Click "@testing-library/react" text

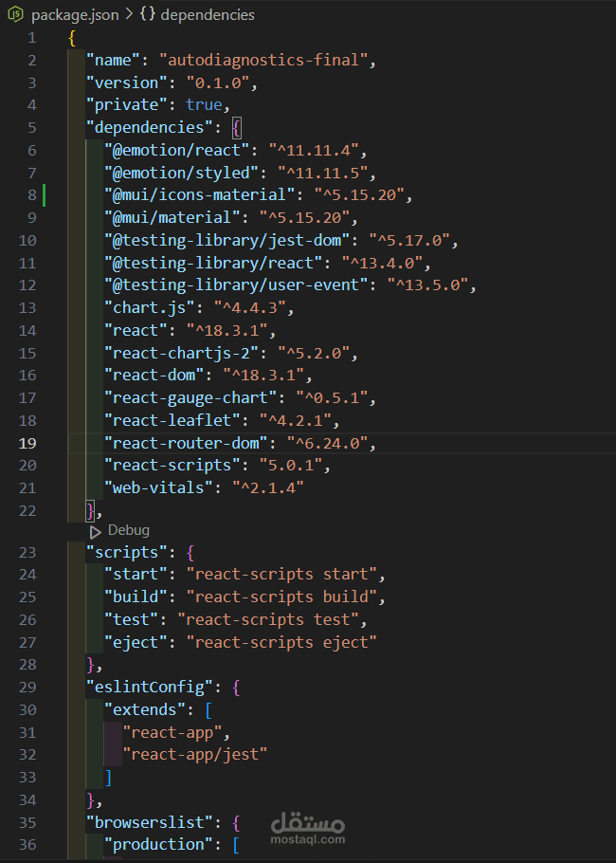pos(213,263)
